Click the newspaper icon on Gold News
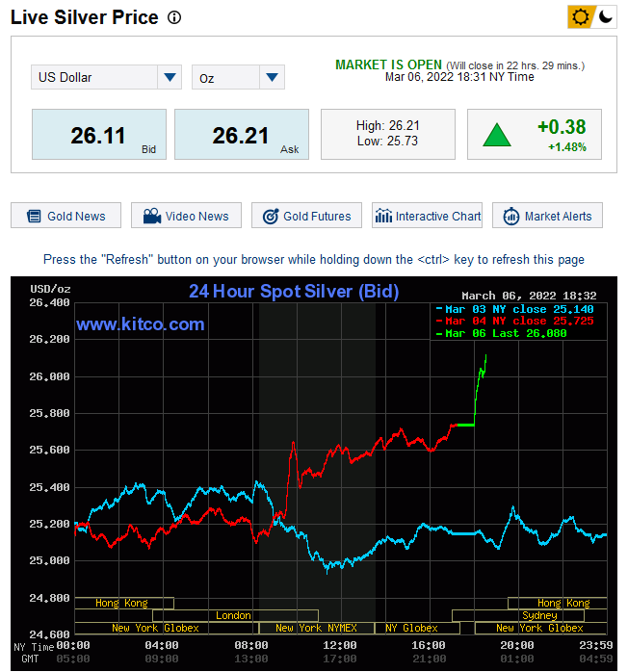The image size is (628, 672). click(34, 216)
